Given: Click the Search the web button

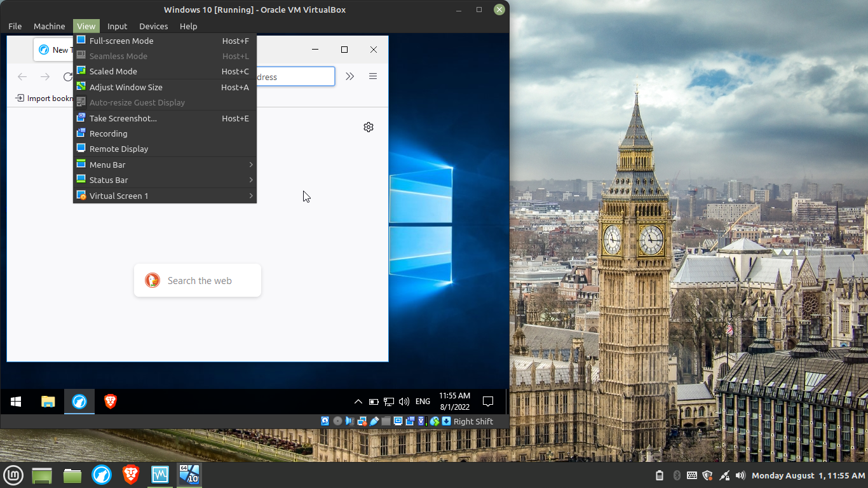Looking at the screenshot, I should click(197, 280).
